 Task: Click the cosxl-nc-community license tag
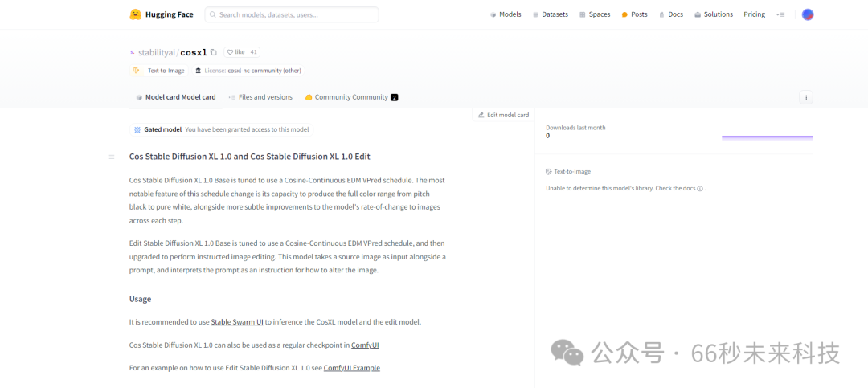[248, 71]
